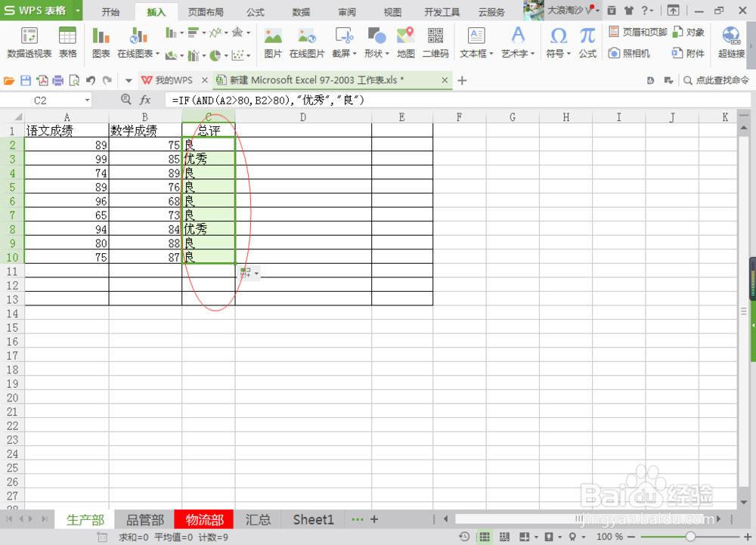Open the 公式 ribbon tab
The width and height of the screenshot is (756, 545).
[x=256, y=12]
